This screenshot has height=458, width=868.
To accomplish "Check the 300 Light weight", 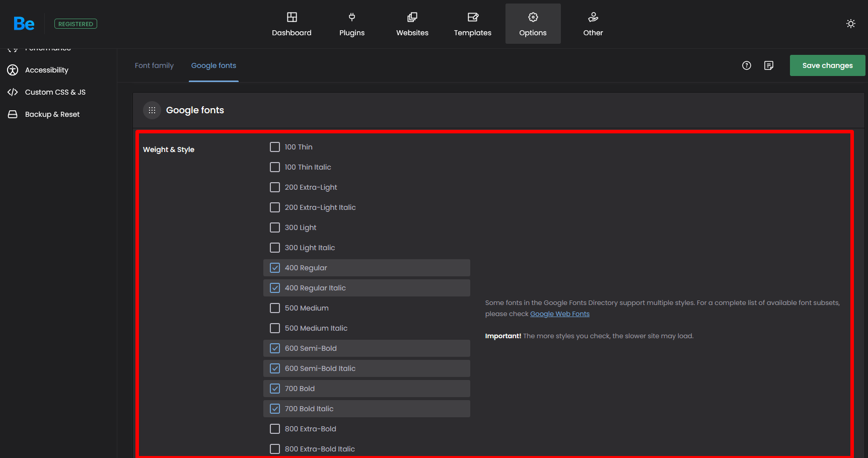I will 275,227.
